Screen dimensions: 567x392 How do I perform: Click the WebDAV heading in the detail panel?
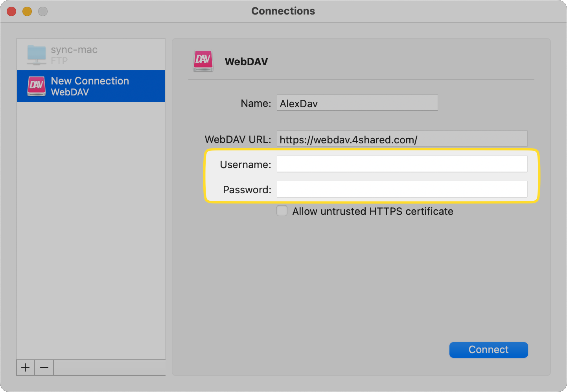(x=246, y=61)
